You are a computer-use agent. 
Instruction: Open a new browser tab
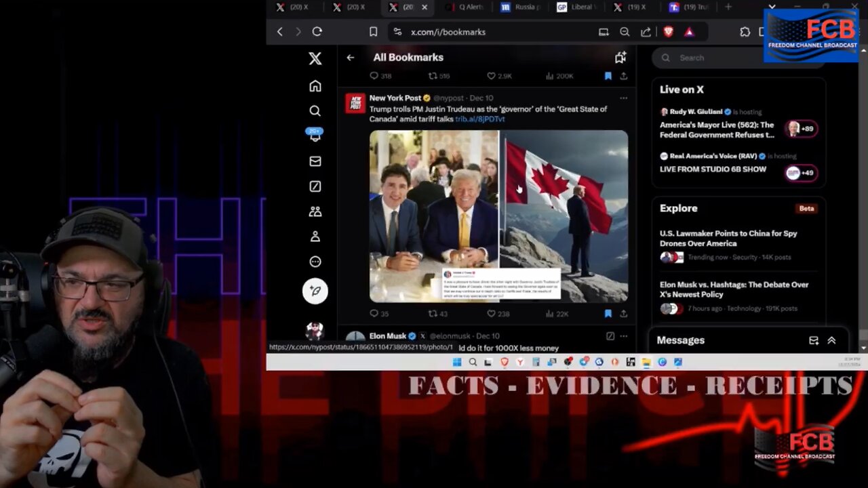728,7
